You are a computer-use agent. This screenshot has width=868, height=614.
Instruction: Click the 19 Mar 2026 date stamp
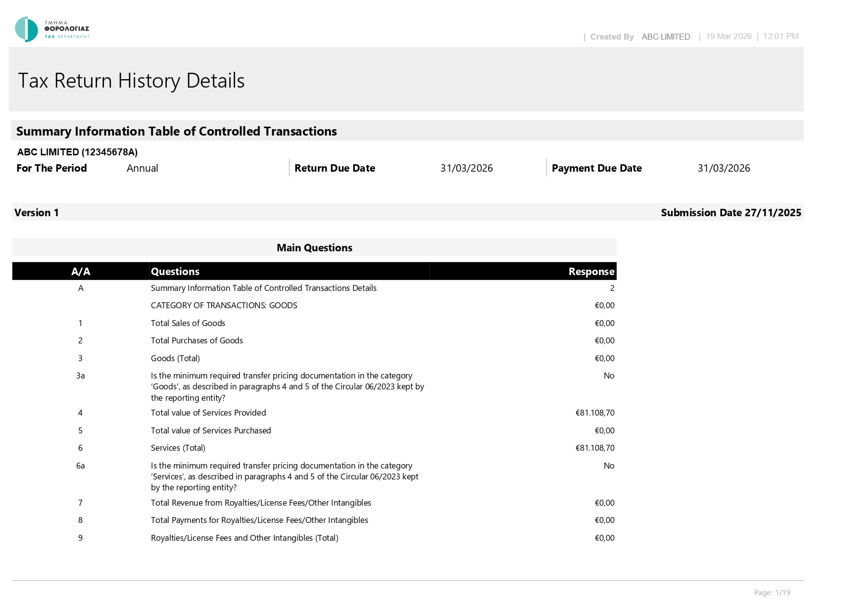[728, 36]
